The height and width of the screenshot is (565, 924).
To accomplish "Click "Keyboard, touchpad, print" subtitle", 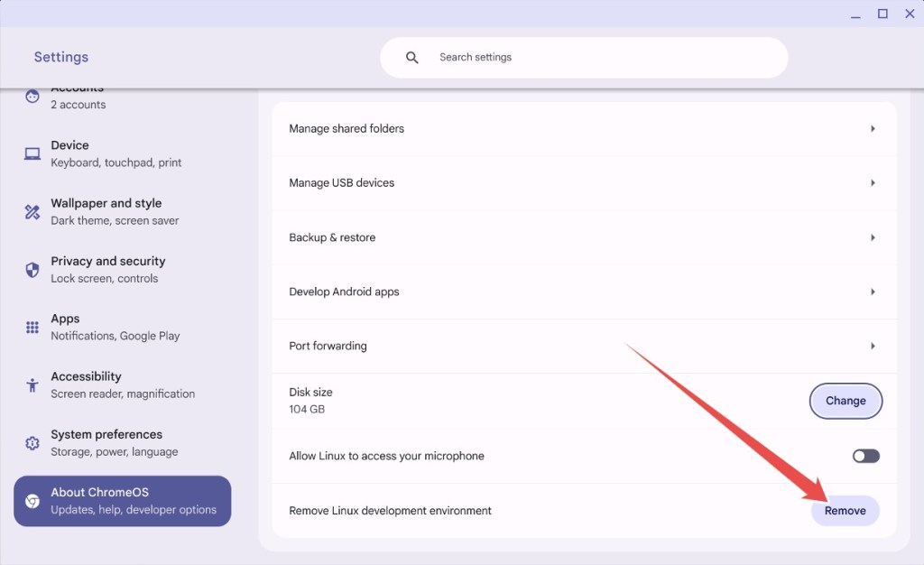I will [116, 162].
